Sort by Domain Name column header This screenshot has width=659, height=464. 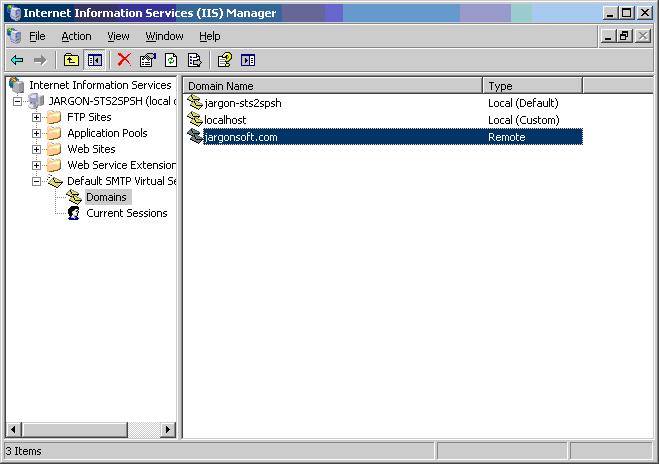tap(333, 86)
